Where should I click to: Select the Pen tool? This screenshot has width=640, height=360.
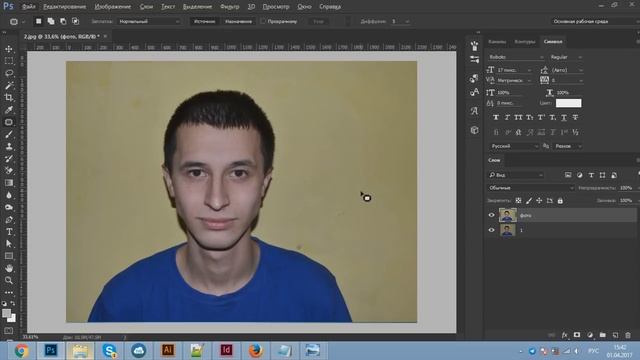[x=9, y=220]
